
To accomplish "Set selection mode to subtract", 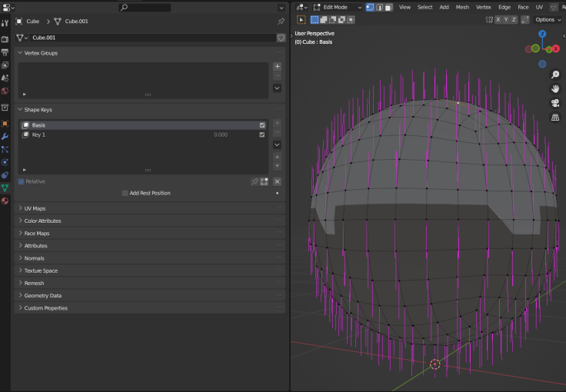I will pos(332,20).
